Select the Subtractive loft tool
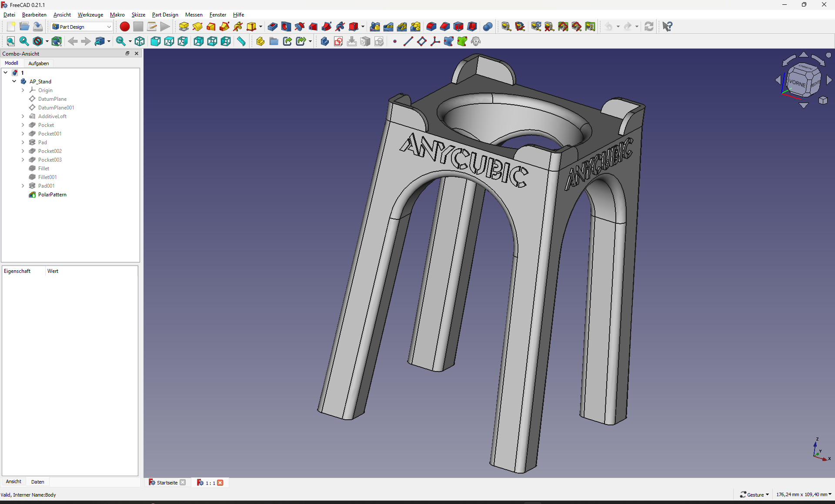 [x=313, y=27]
